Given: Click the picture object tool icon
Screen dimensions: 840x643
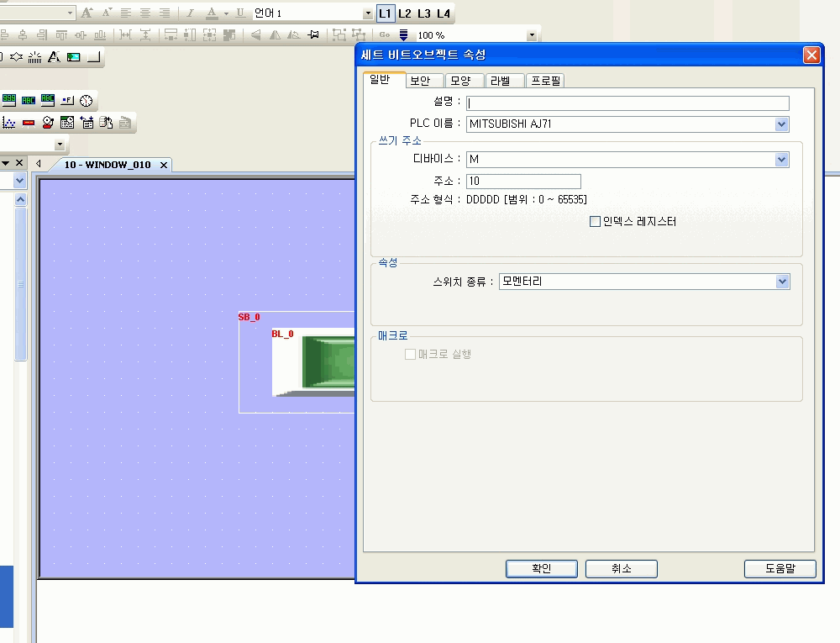Looking at the screenshot, I should 73,57.
